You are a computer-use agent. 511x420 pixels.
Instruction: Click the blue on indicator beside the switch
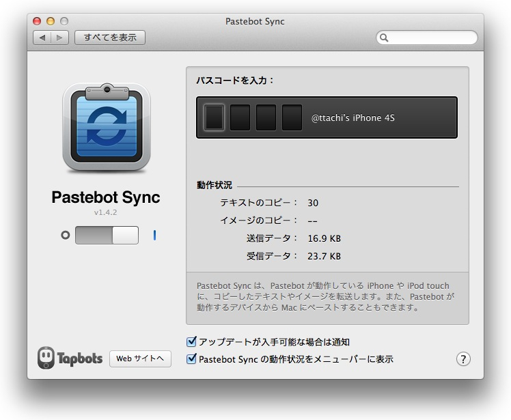click(154, 236)
